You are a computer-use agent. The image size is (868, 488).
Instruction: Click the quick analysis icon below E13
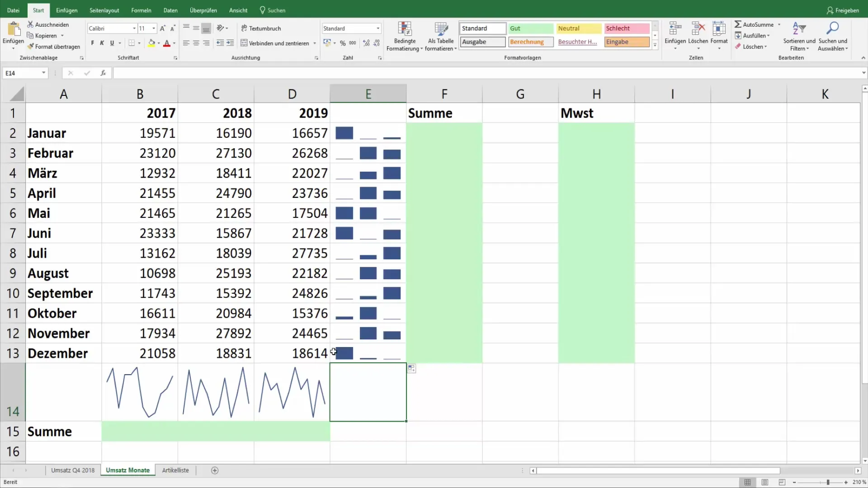pos(411,369)
